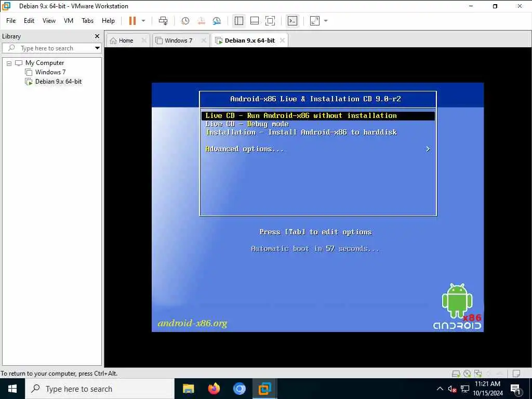Launch Firefox from the taskbar
Image resolution: width=532 pixels, height=399 pixels.
214,389
